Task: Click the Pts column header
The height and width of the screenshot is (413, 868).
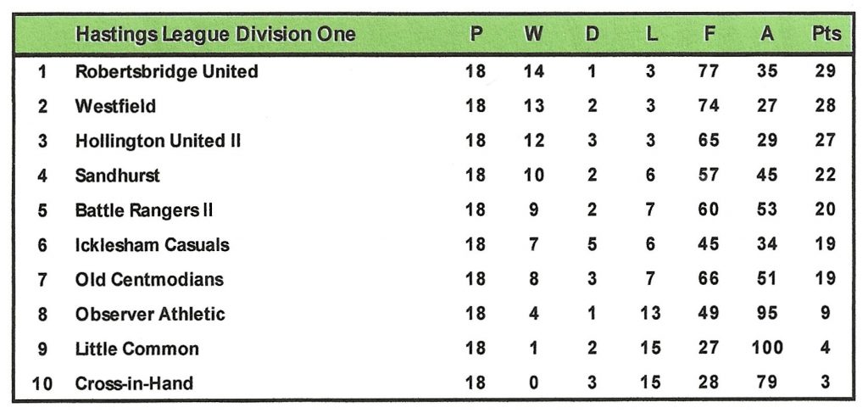Action: [826, 35]
